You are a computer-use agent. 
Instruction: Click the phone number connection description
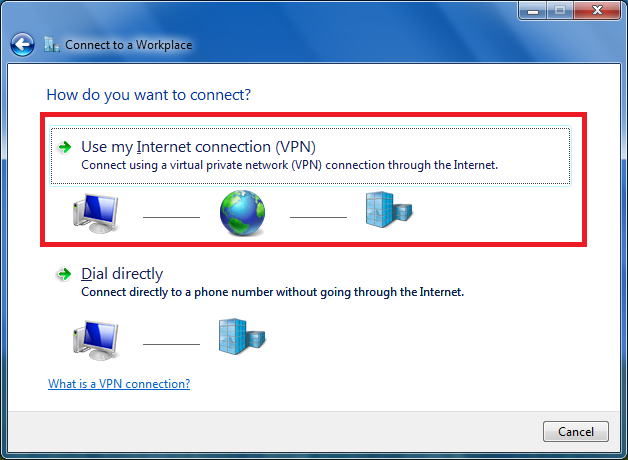(x=272, y=292)
